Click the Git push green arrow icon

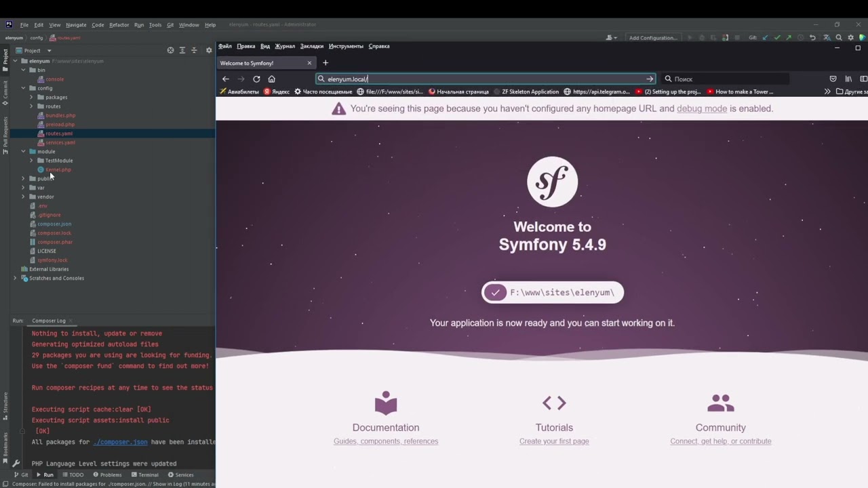pyautogui.click(x=789, y=38)
